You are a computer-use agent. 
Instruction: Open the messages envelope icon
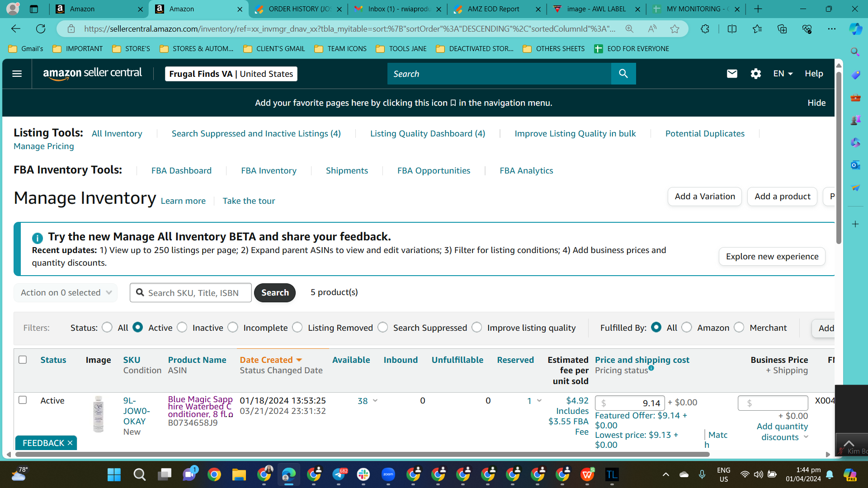pyautogui.click(x=732, y=74)
